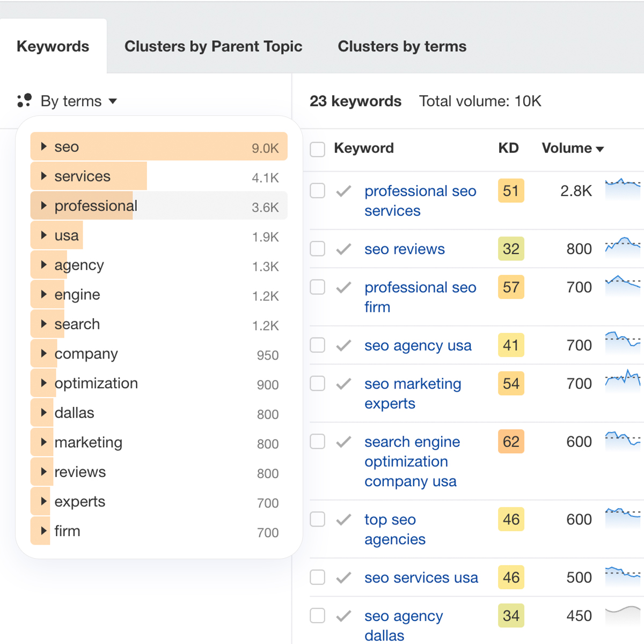Expand the dallas term group
This screenshot has width=644, height=644.
44,413
